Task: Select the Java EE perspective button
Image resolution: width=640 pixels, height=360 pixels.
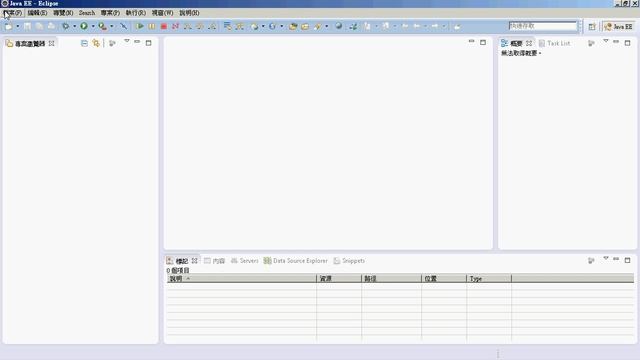Action: point(618,27)
